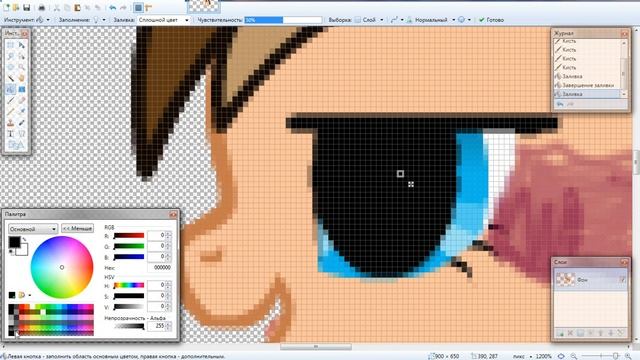Swap primary and secondary colors icon
Viewport: 640px width, 360px height.
click(24, 239)
